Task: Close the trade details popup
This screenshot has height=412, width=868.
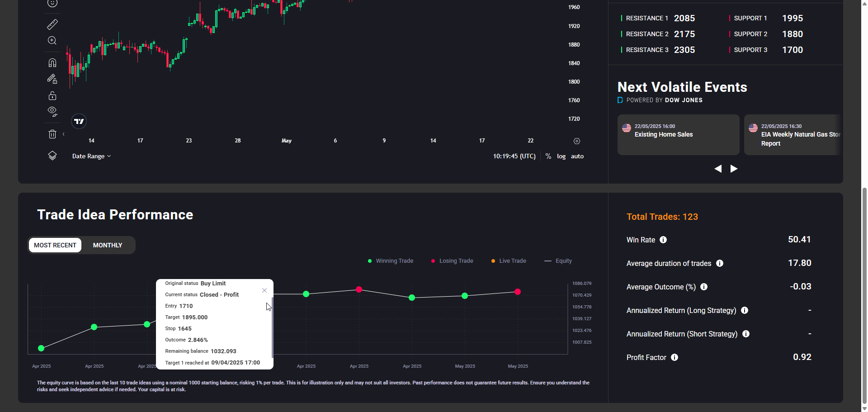Action: (x=264, y=290)
